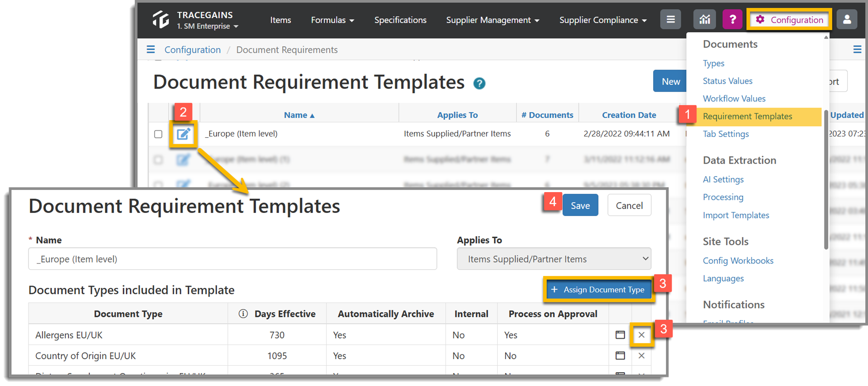Select Requirement Templates in Documents menu
868x386 pixels.
(747, 116)
